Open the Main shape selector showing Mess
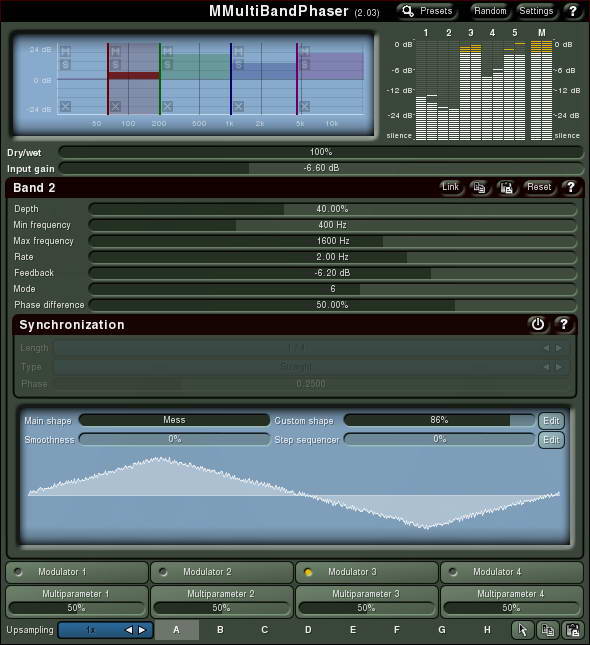590x645 pixels. coord(174,420)
